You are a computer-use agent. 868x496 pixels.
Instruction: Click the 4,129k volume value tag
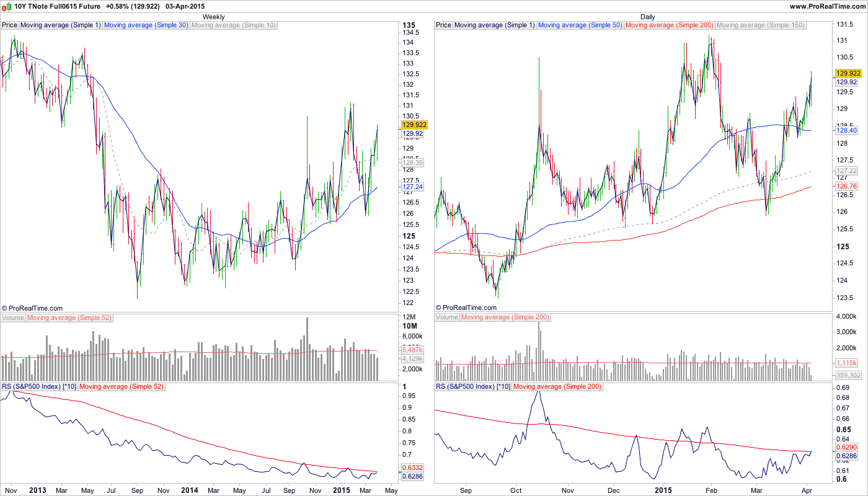[x=413, y=358]
